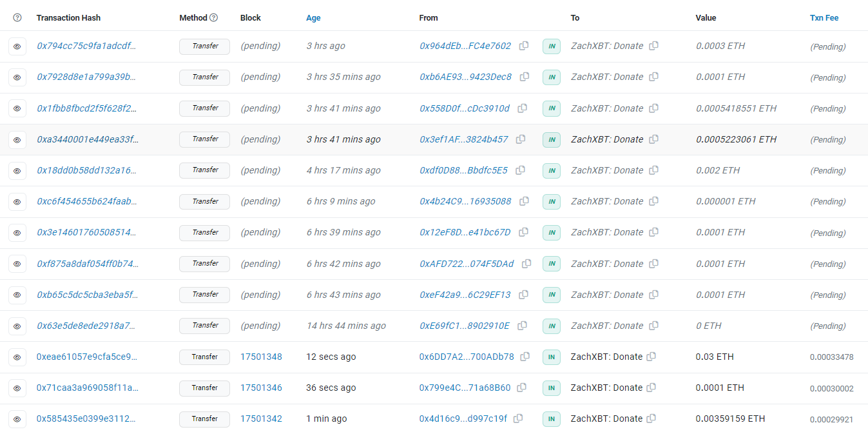868x434 pixels.
Task: Open sender address 0x4d16c9...d997c19f
Action: point(463,419)
